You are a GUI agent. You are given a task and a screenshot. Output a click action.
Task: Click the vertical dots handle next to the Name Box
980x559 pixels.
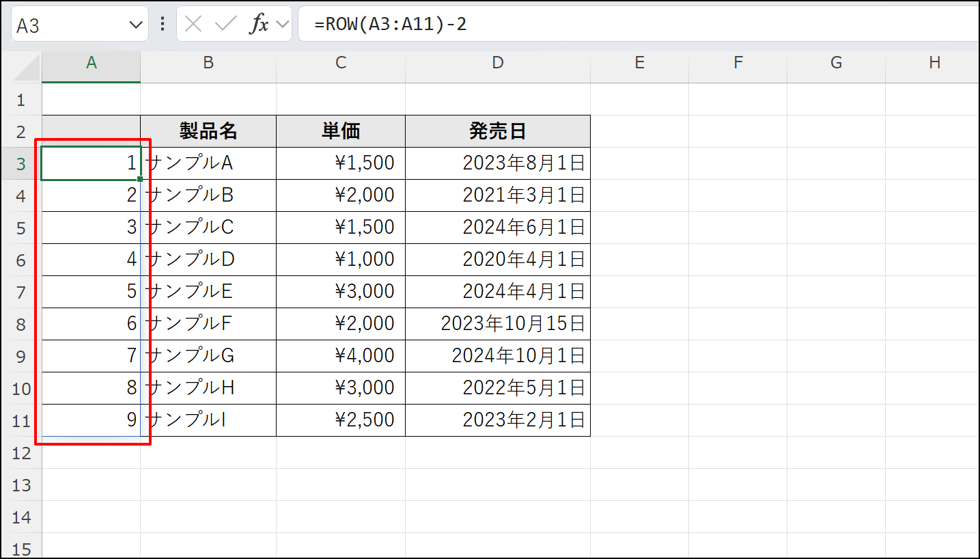[x=162, y=23]
